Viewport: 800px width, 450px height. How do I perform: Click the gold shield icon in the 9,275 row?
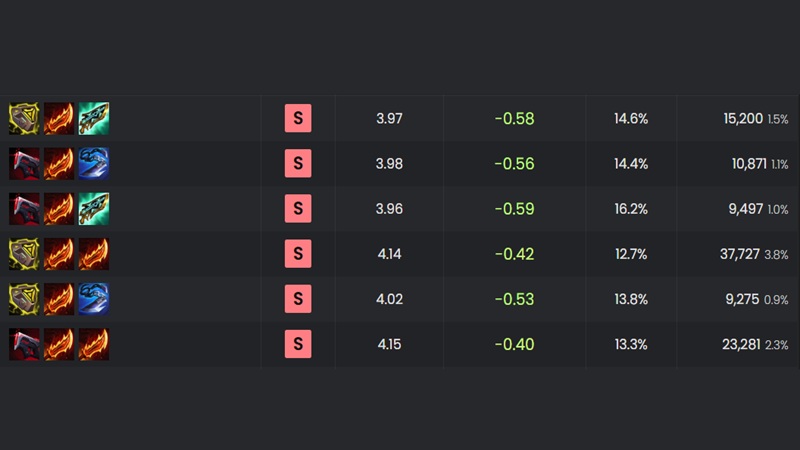click(x=24, y=299)
